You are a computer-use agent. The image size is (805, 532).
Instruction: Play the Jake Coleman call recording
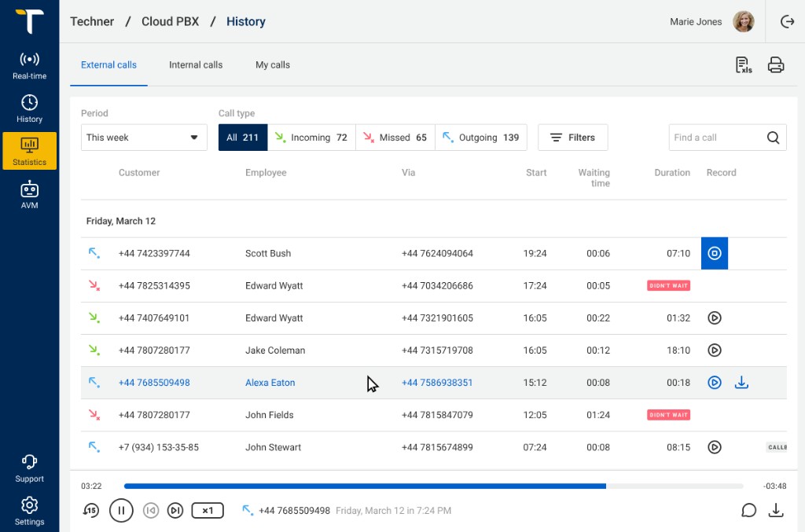pos(714,350)
